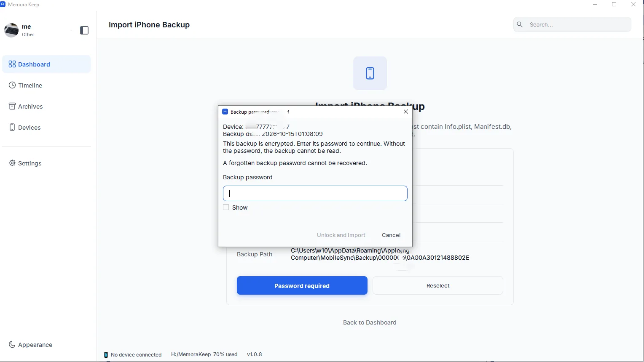The height and width of the screenshot is (362, 644).
Task: Click the Memora Keep app icon in title bar
Action: [x=3, y=4]
